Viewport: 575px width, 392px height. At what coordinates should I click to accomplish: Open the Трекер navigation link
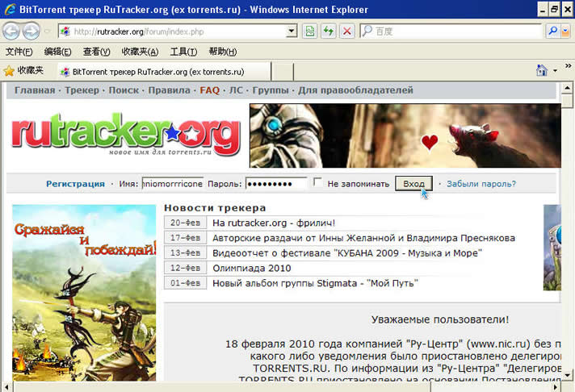coord(82,90)
